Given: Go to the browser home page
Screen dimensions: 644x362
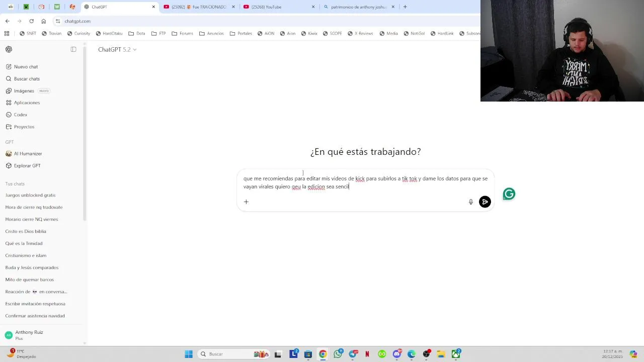Looking at the screenshot, I should pyautogui.click(x=43, y=21).
